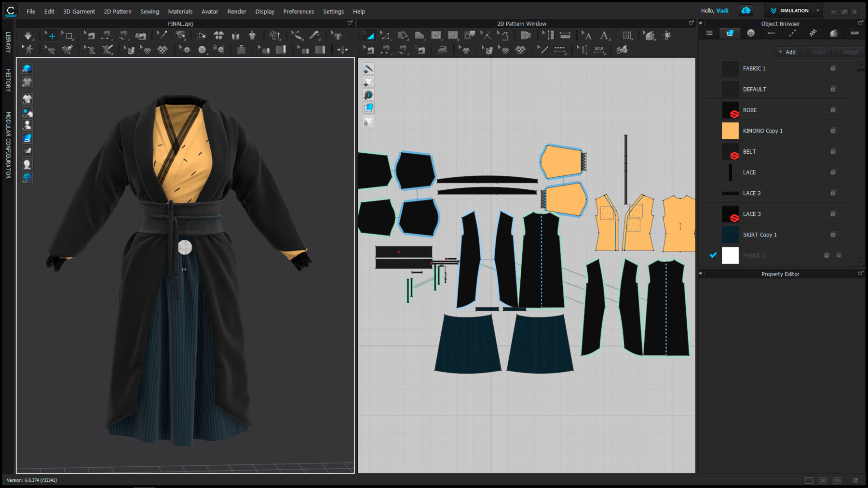Select the Steam Iron tool in 2D toolbar
Viewport: 868px width, 488px height.
point(443,50)
